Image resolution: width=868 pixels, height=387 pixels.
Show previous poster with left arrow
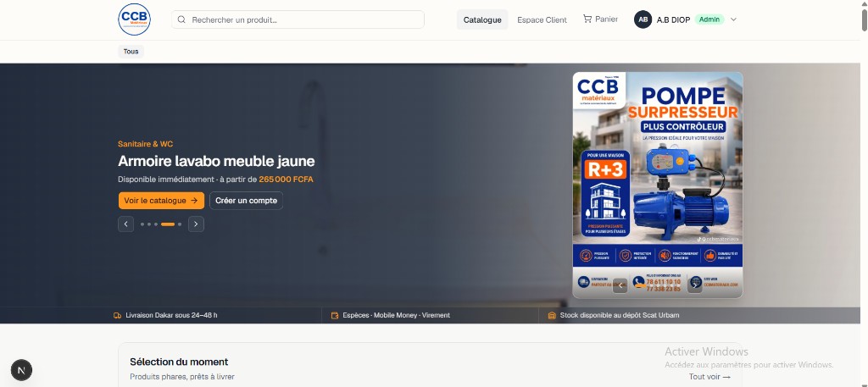(x=620, y=285)
